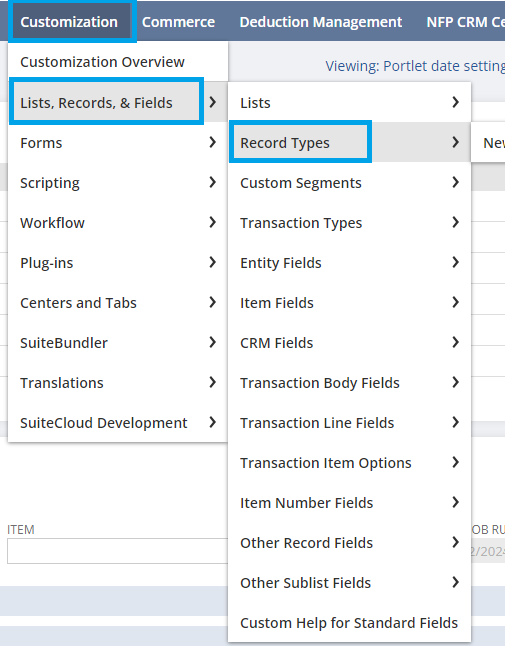Expand the Transaction Types chevron arrow
The image size is (505, 646).
click(x=455, y=222)
